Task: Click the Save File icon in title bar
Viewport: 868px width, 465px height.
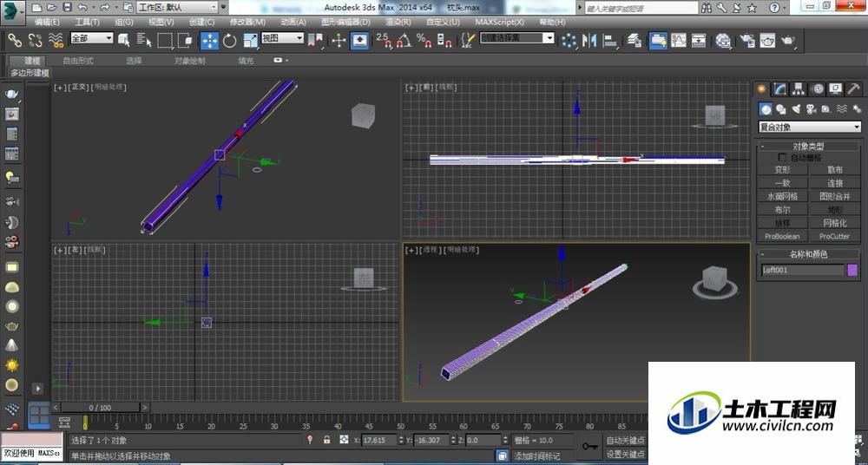Action: pos(67,7)
